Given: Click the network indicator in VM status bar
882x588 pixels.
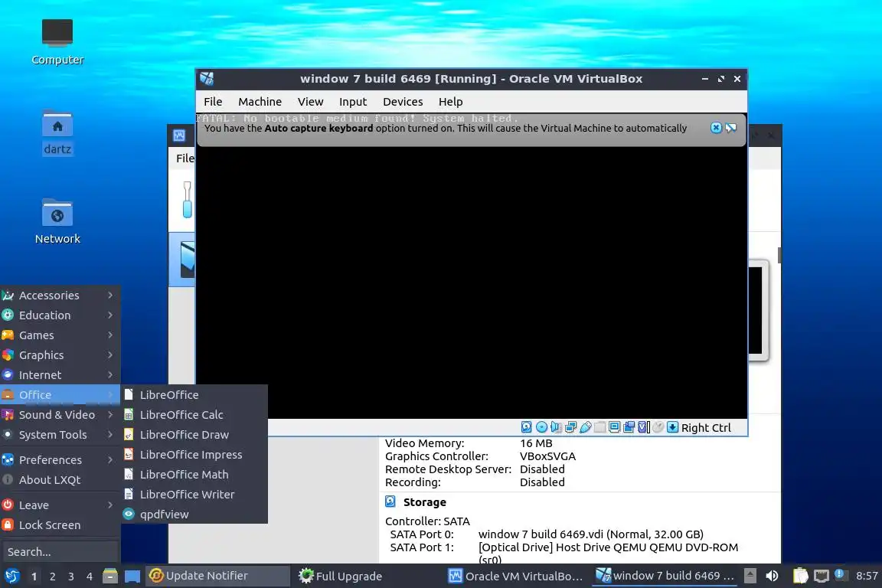Looking at the screenshot, I should [570, 427].
